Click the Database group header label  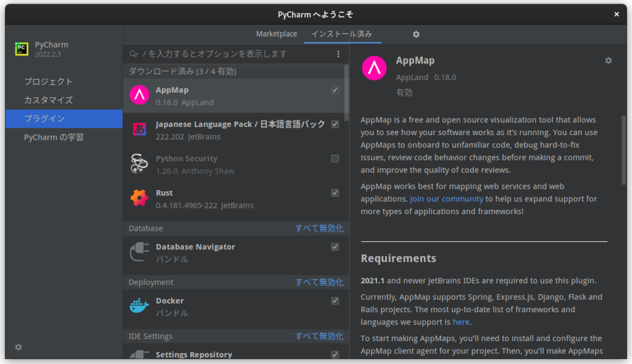click(x=146, y=228)
